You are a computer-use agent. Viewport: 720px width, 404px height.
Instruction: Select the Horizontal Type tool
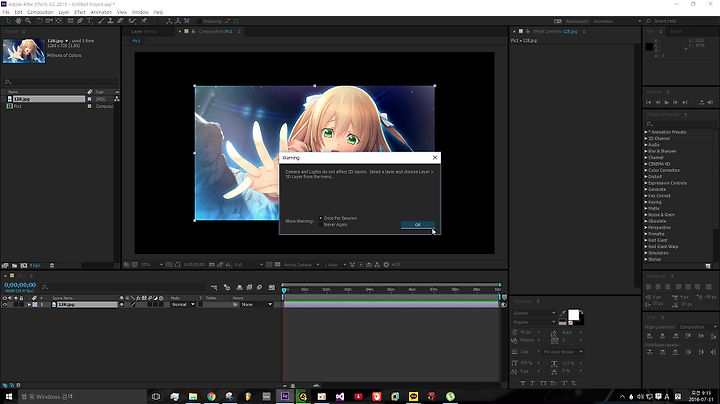click(x=90, y=21)
